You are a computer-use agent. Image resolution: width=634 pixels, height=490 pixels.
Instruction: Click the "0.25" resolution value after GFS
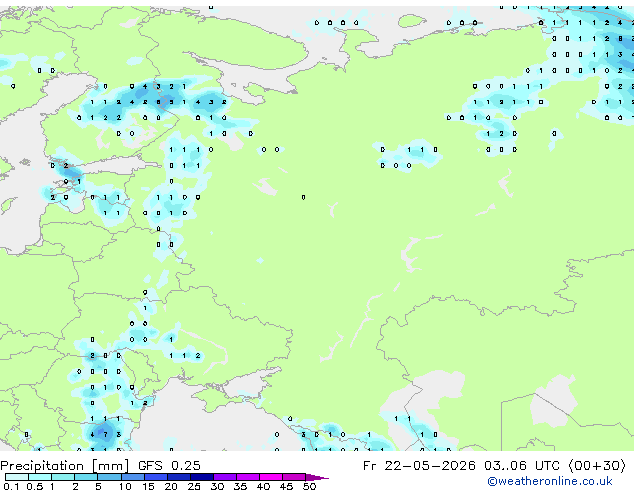pos(186,466)
